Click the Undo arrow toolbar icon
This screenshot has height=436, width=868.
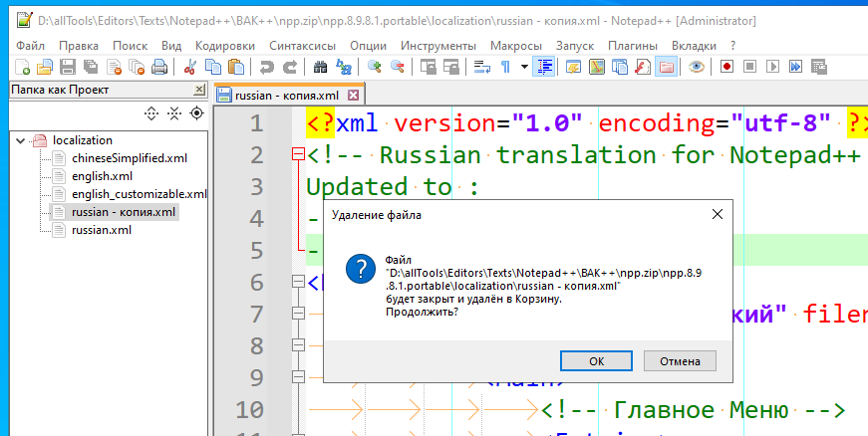(x=266, y=68)
